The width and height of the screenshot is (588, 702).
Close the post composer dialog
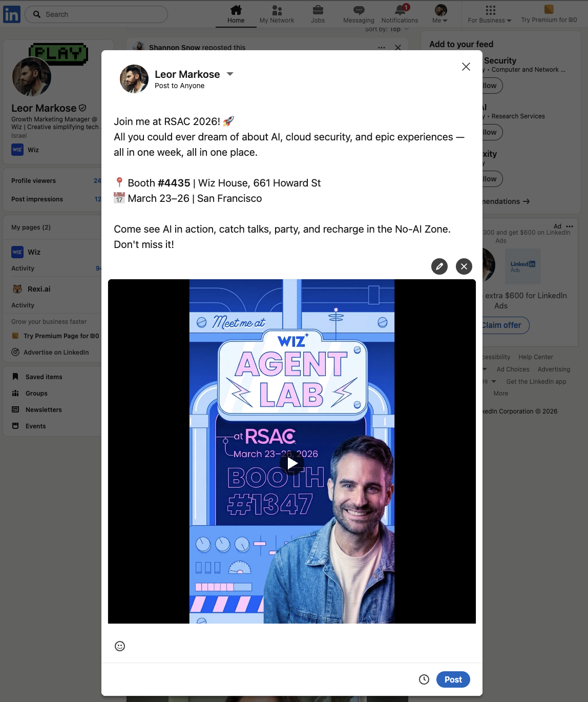[x=466, y=67]
